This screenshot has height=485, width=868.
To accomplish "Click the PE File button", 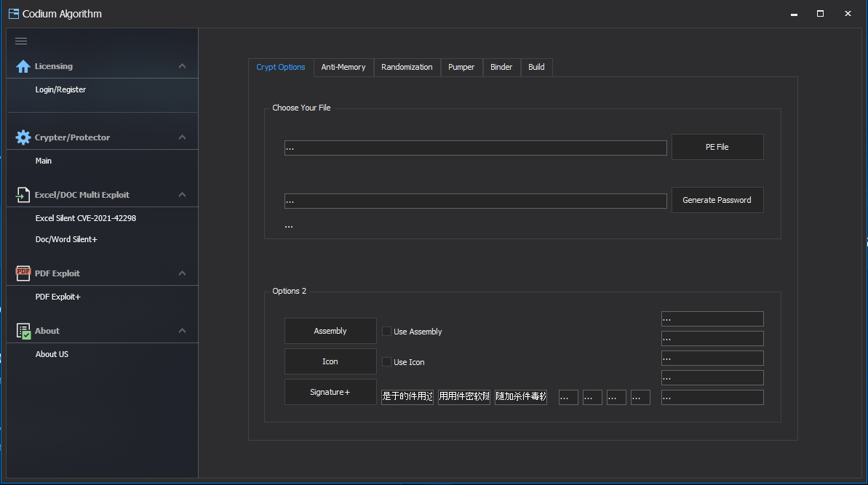I will click(717, 146).
